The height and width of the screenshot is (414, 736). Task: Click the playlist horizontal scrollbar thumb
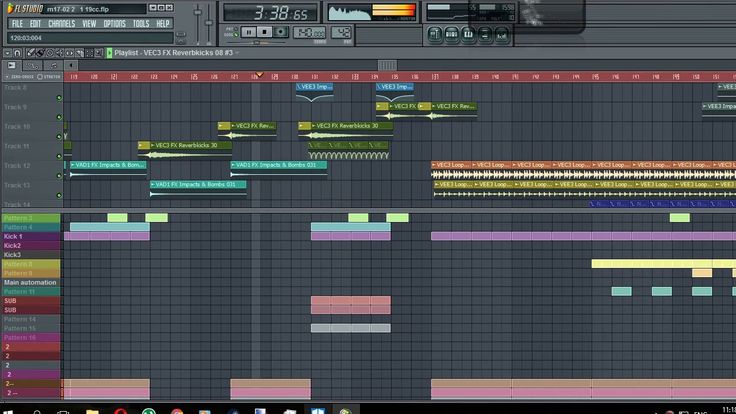[387, 65]
